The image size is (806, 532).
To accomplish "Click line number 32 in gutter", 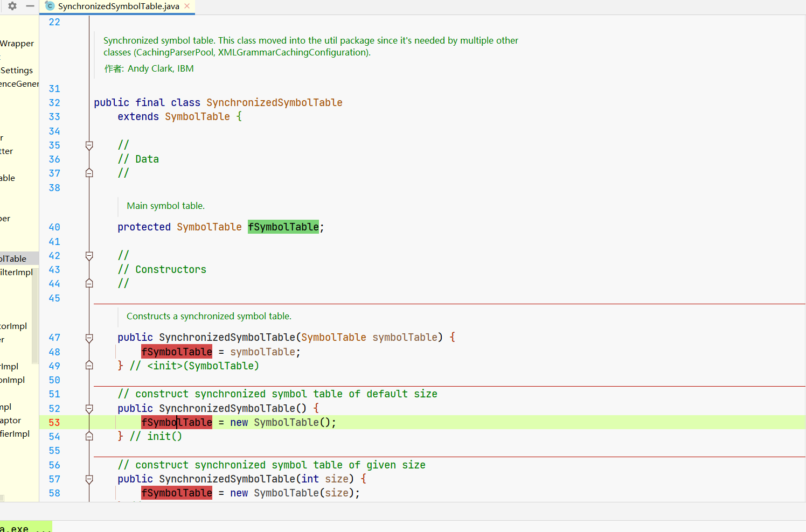I will [54, 103].
